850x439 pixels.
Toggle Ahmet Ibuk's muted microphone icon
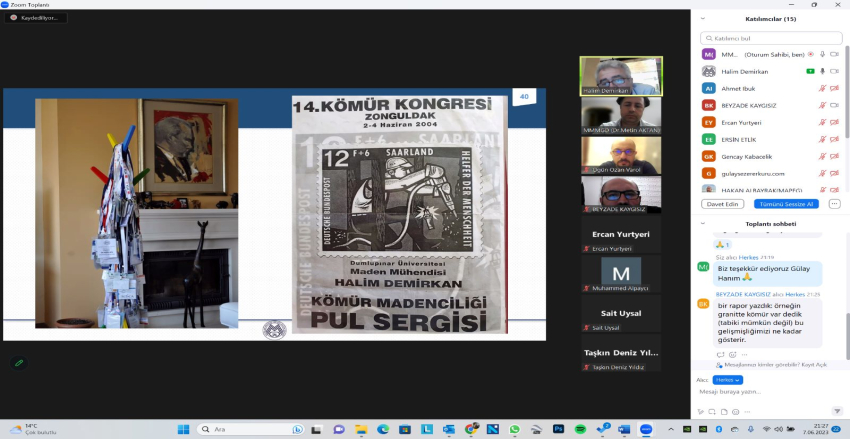[x=822, y=88]
